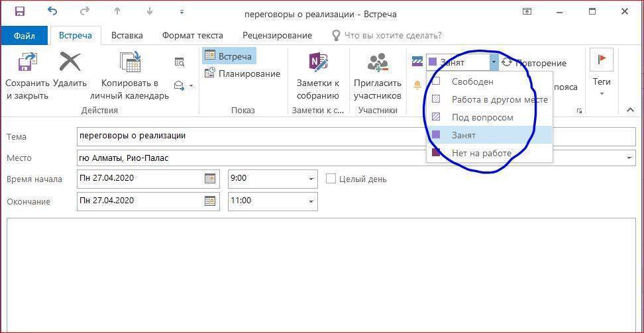Viewport: 644px width, 333px height.
Task: Open the Файл tab
Action: 24,35
